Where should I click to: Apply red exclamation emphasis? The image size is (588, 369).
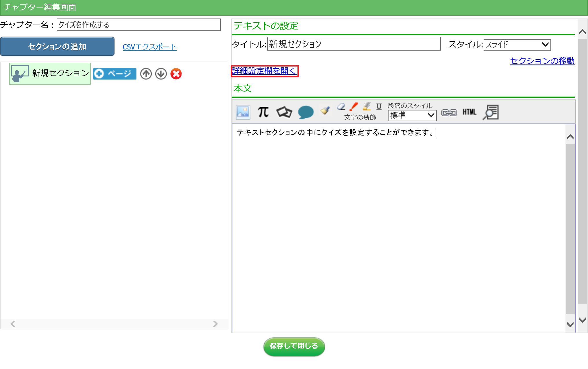(x=354, y=107)
